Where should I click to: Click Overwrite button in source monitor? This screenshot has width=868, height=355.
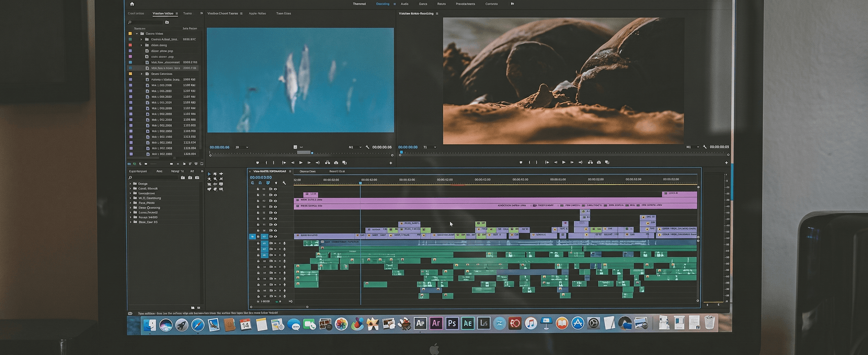pyautogui.click(x=336, y=163)
